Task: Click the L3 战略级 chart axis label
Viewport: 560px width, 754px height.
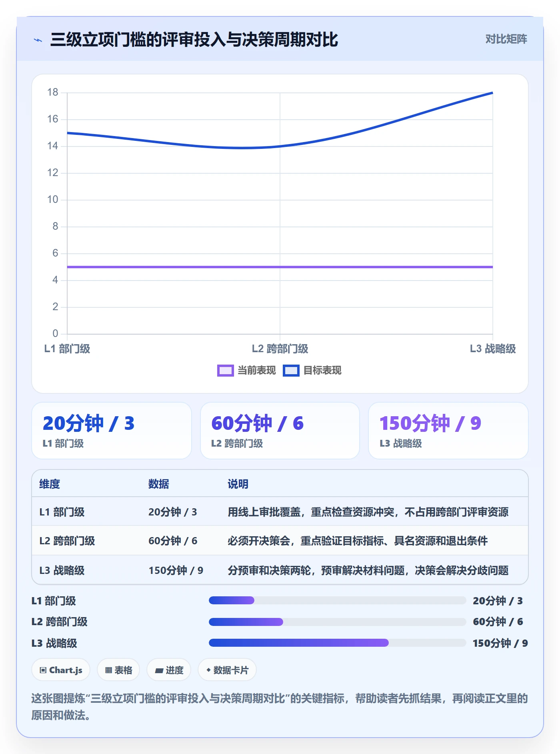Action: pyautogui.click(x=493, y=349)
